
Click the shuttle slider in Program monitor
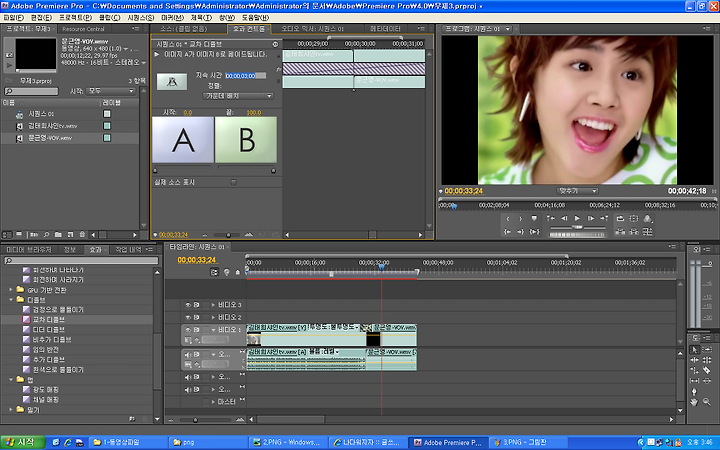click(x=578, y=227)
